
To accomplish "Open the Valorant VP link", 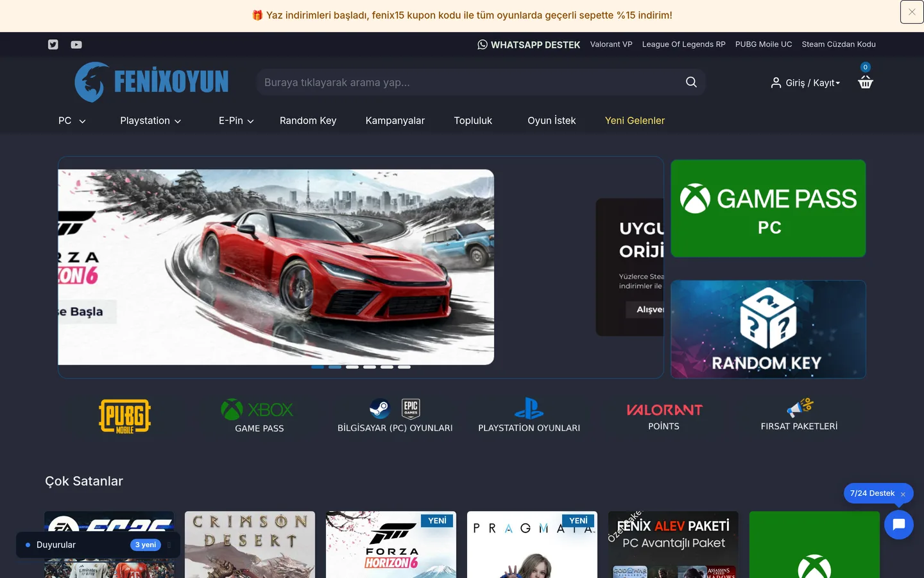I will coord(612,44).
